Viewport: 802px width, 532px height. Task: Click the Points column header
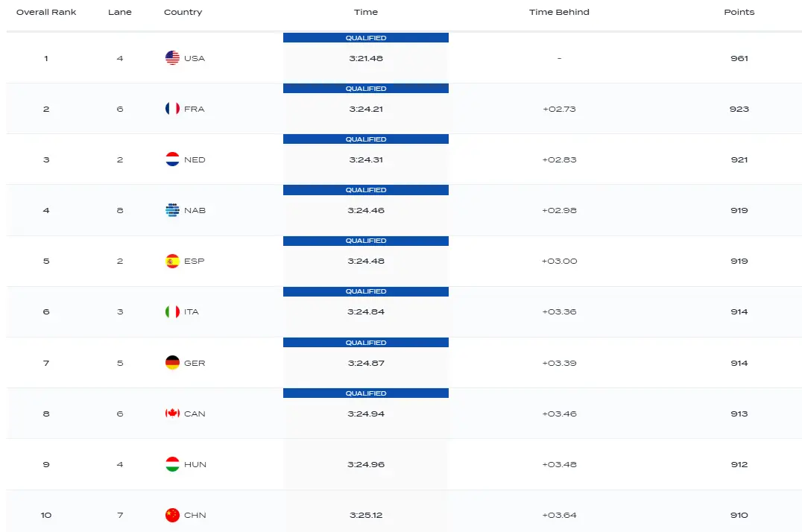(739, 12)
